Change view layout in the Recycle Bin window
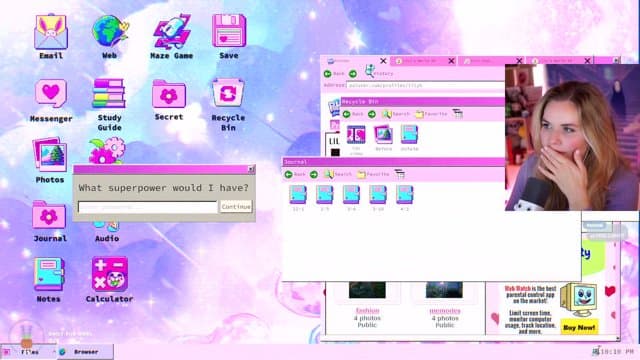Image resolution: width=640 pixels, height=360 pixels. coord(458,114)
